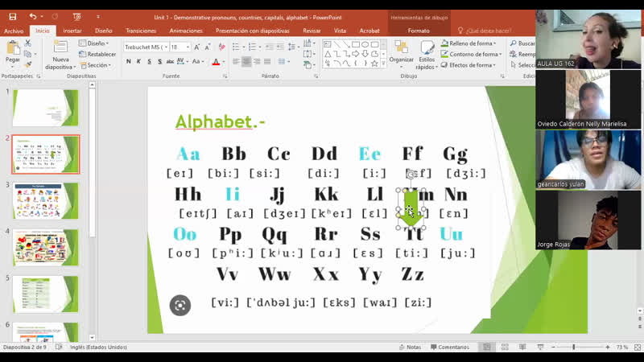Open the Sección dropdown menu
The width and height of the screenshot is (644, 362).
[97, 65]
